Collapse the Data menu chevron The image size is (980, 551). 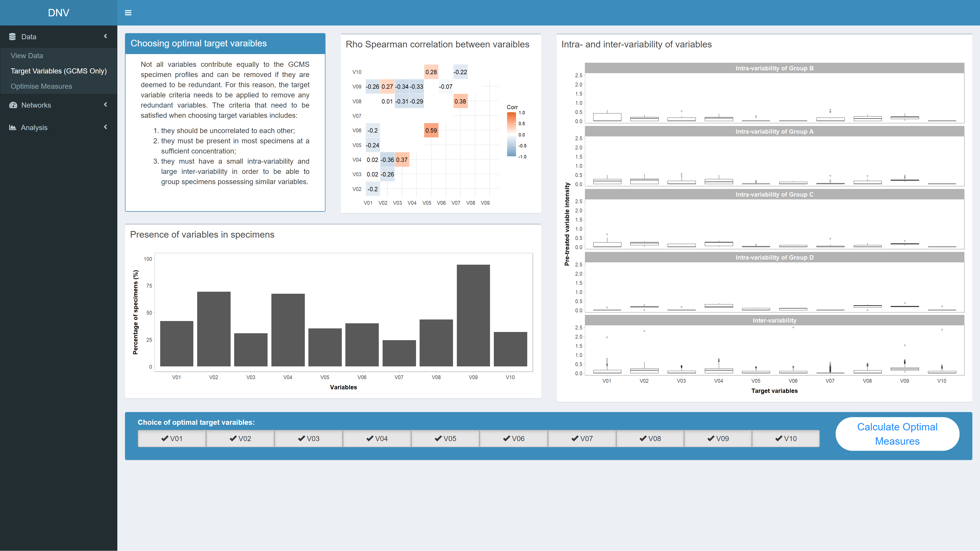tap(105, 36)
